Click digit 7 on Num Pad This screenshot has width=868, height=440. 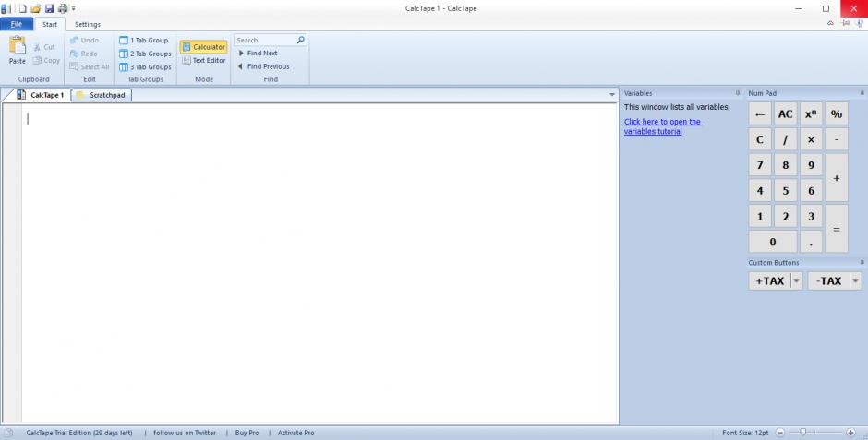point(759,165)
